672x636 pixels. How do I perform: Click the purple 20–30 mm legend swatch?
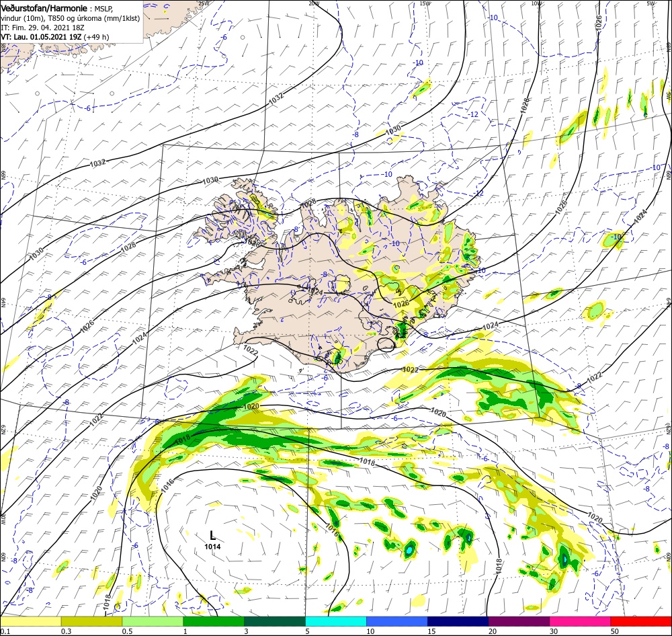[519, 621]
